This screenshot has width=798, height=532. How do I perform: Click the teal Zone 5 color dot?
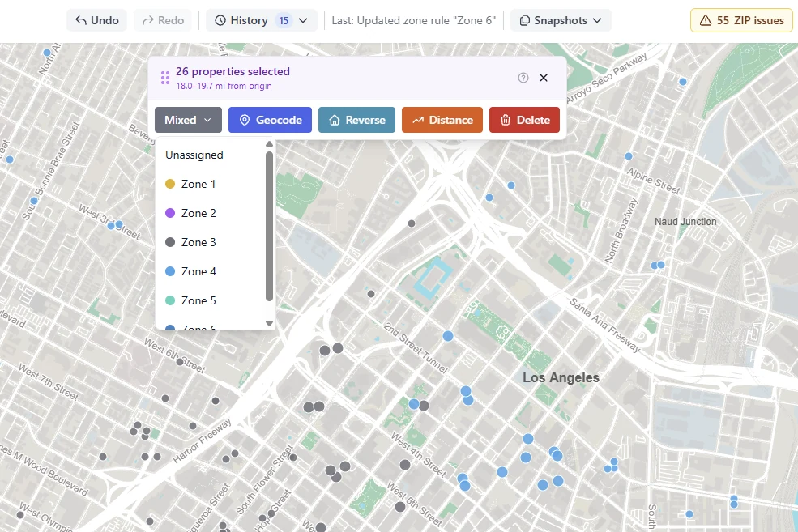[x=170, y=300]
